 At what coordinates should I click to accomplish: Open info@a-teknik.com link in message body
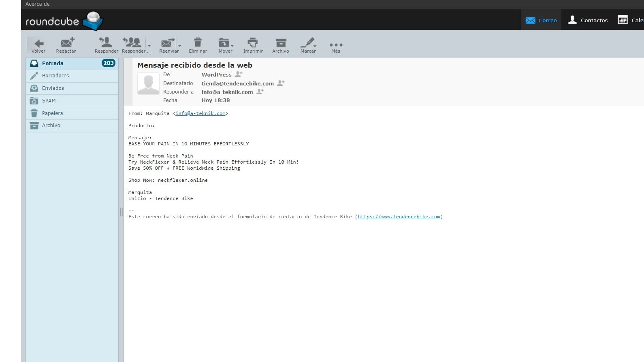(200, 113)
